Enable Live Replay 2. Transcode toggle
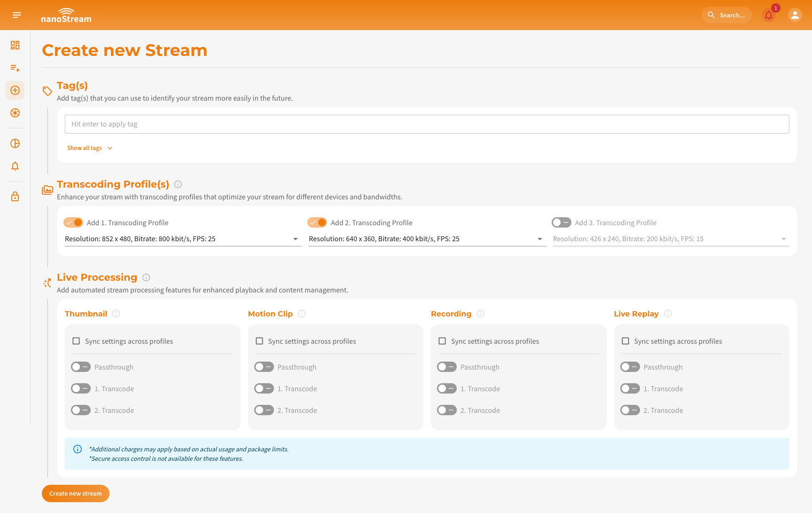The height and width of the screenshot is (513, 812). (x=630, y=410)
